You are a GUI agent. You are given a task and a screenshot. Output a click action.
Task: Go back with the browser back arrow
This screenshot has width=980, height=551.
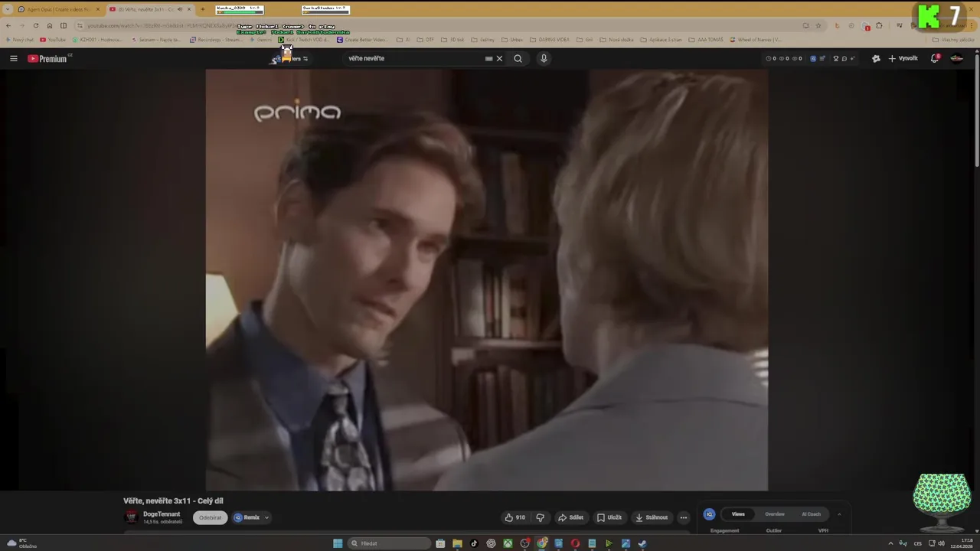pyautogui.click(x=8, y=25)
